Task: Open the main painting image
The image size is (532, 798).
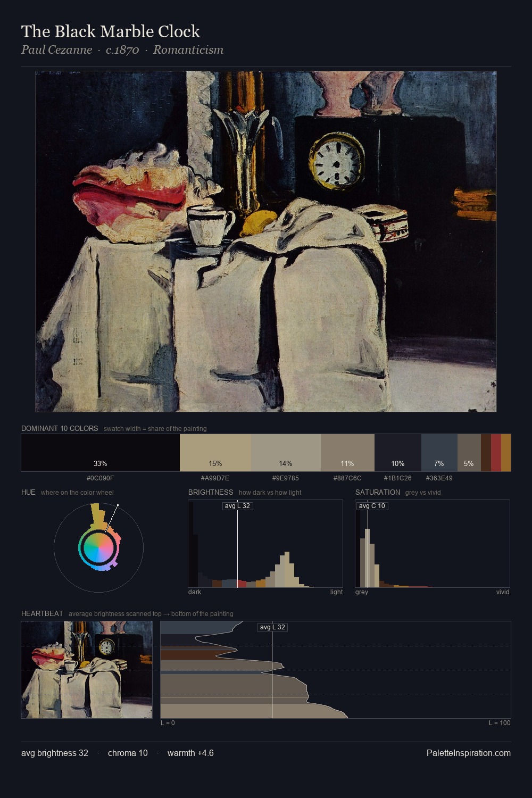Action: click(x=266, y=242)
